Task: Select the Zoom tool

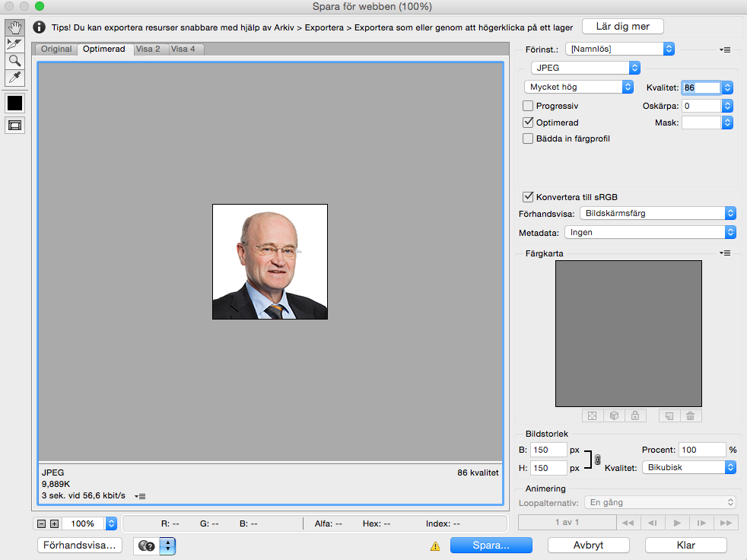Action: [x=14, y=61]
